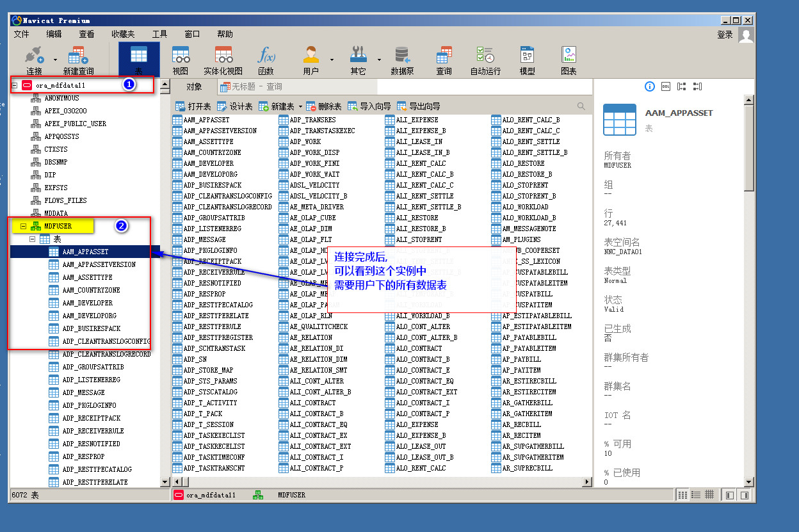
Task: Open dropdown arrow next to 新建表
Action: coord(300,107)
